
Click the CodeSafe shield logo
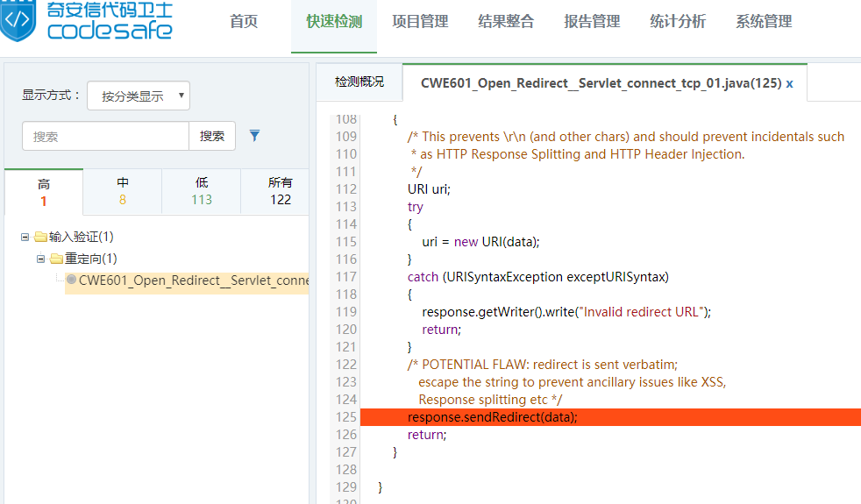click(19, 21)
